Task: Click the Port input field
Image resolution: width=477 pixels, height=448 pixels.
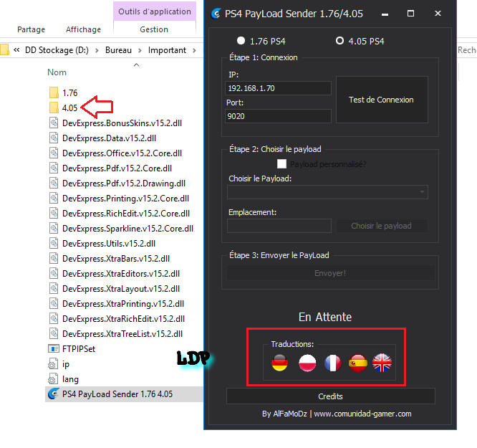Action: click(278, 116)
